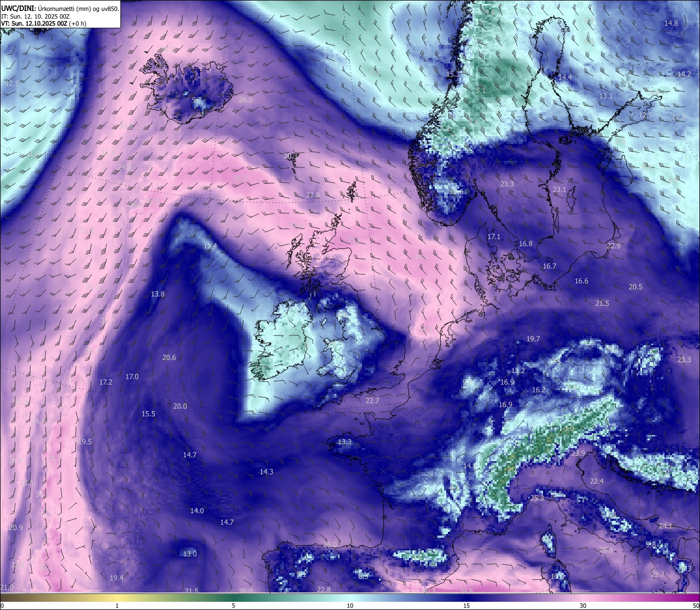Click the value 19.4 on the map

coord(116,578)
